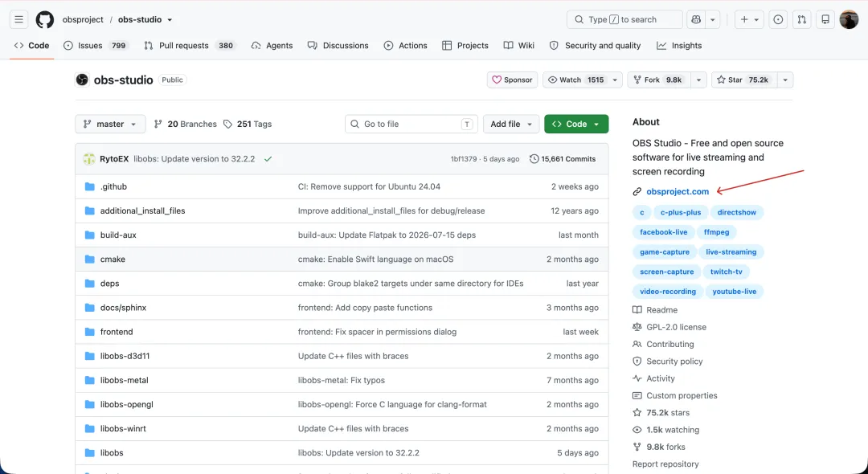
Task: Expand the Fork options arrow
Action: pos(698,80)
